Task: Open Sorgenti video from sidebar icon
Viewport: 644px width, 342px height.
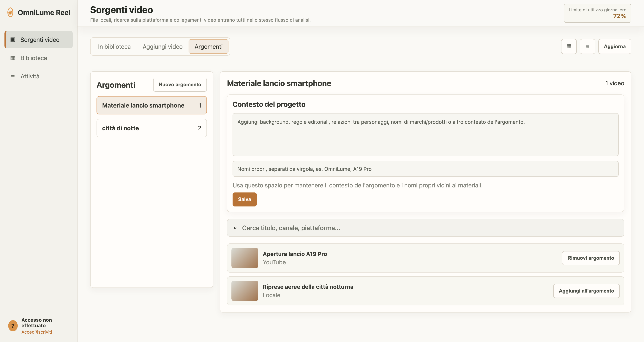Action: 13,40
